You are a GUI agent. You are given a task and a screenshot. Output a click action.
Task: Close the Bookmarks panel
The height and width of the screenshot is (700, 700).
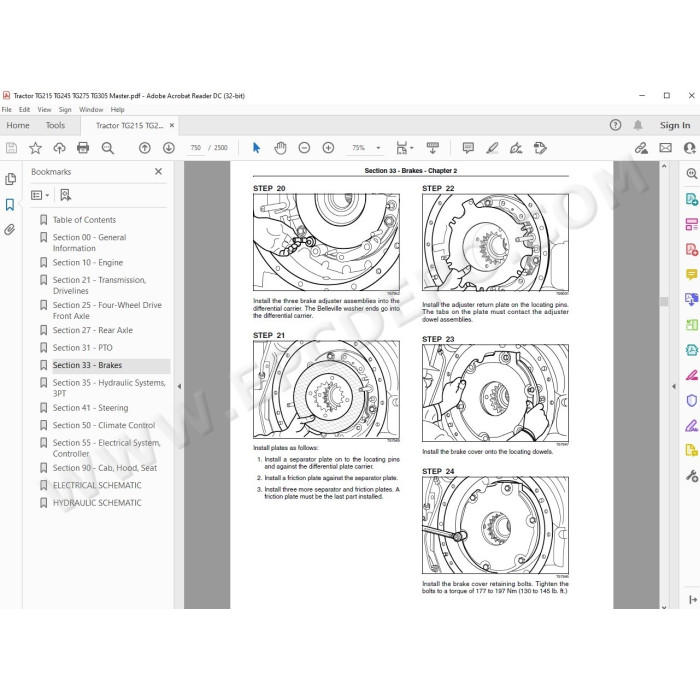point(158,171)
